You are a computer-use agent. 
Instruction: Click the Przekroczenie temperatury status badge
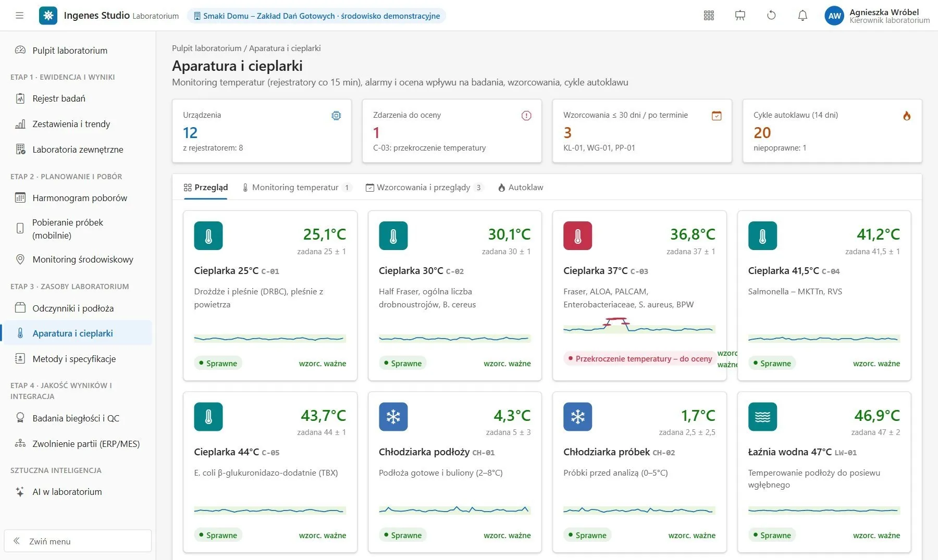pyautogui.click(x=640, y=359)
